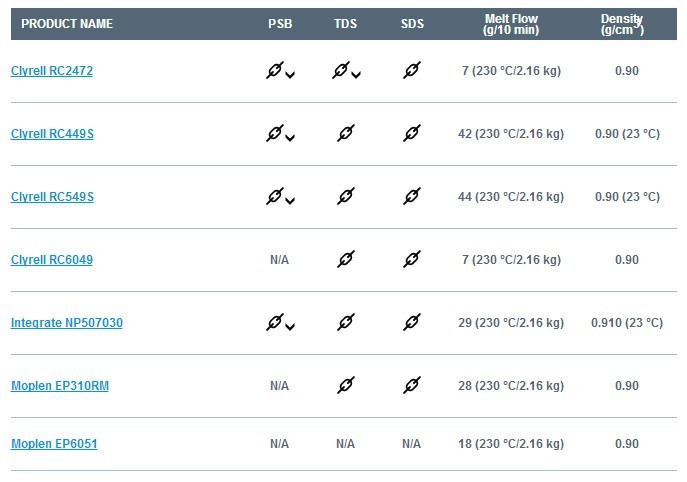Open the Moplen EP6051 product link
Viewport: 687px width, 482px height.
pos(54,444)
